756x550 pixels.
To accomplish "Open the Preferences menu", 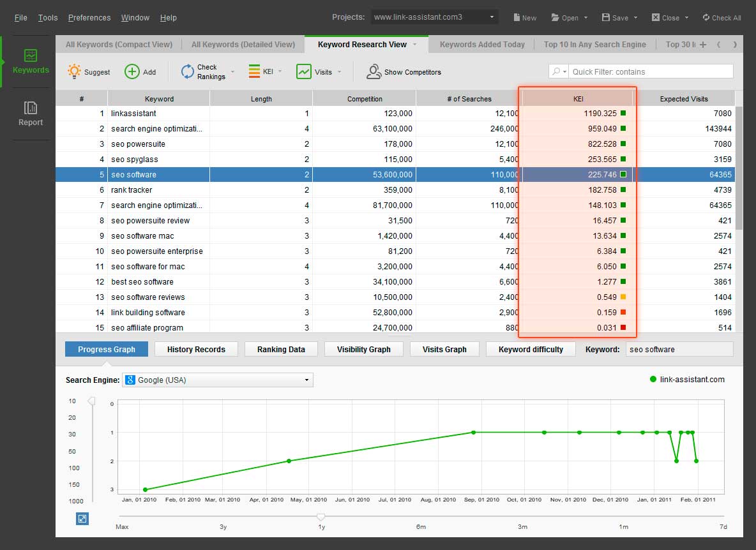I will pyautogui.click(x=89, y=17).
